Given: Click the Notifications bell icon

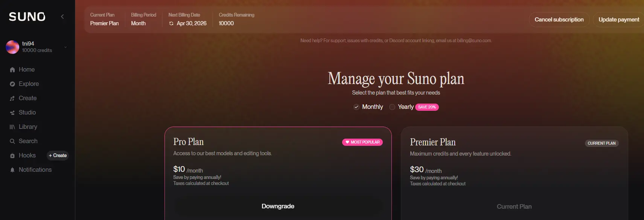Looking at the screenshot, I should click(12, 170).
